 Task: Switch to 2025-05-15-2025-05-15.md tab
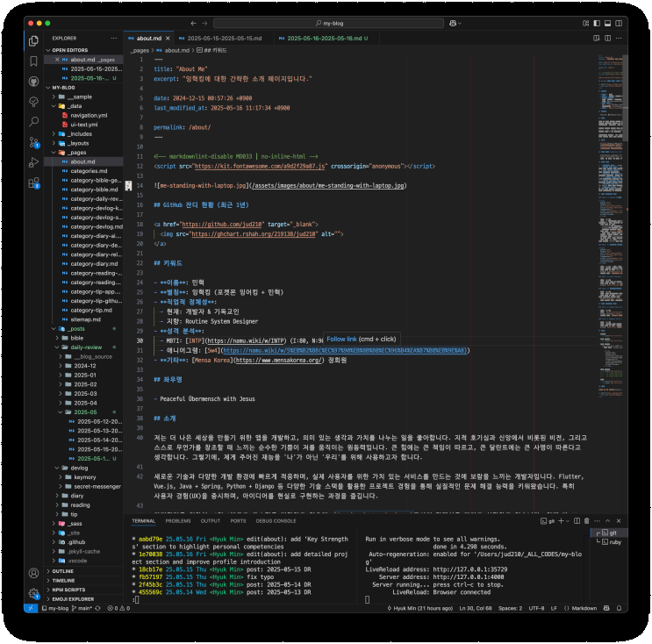pos(224,39)
